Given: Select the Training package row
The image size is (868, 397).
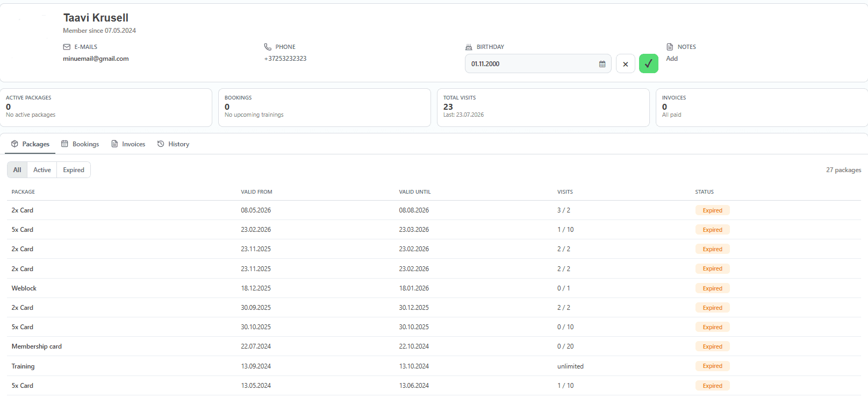Looking at the screenshot, I should pyautogui.click(x=434, y=366).
